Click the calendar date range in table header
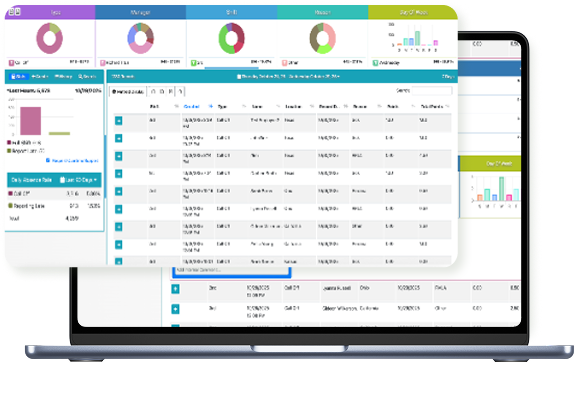 [288, 76]
